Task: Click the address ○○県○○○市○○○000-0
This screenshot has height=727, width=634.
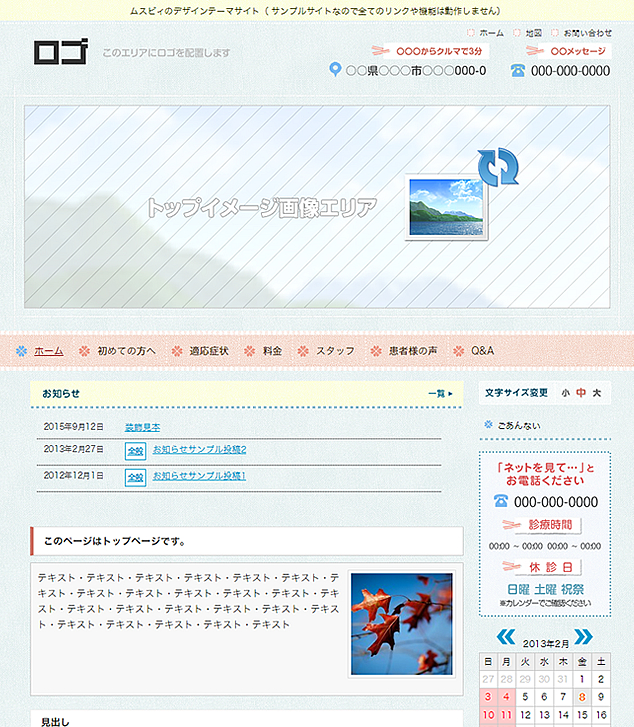Action: tap(416, 70)
